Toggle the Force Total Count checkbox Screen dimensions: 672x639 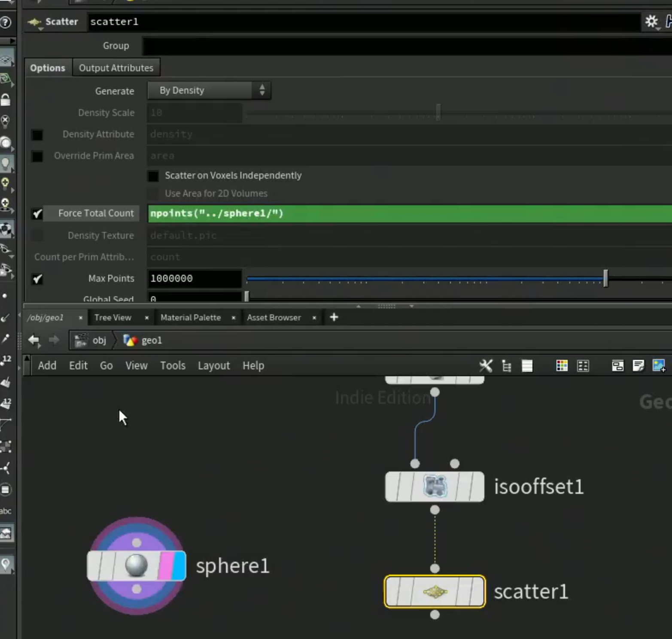tap(37, 213)
